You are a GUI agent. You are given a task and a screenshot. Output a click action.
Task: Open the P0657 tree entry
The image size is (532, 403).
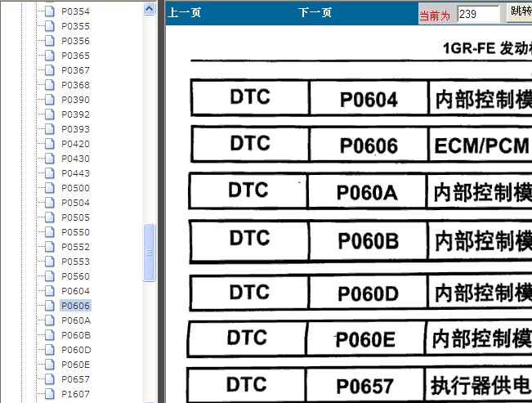tap(75, 379)
